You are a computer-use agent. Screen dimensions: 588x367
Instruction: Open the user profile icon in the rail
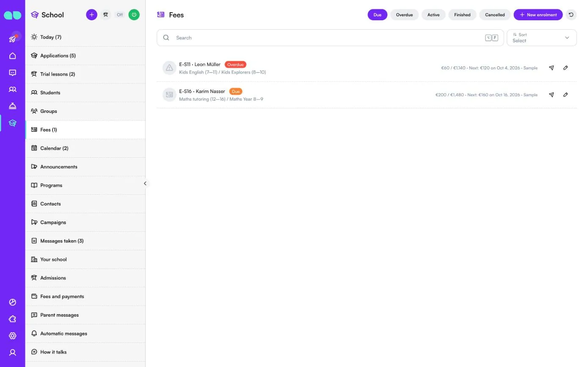13,353
